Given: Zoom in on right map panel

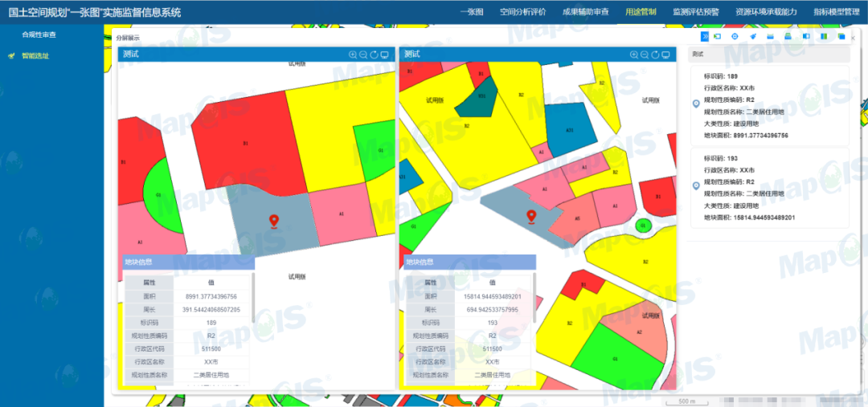Looking at the screenshot, I should (x=634, y=55).
